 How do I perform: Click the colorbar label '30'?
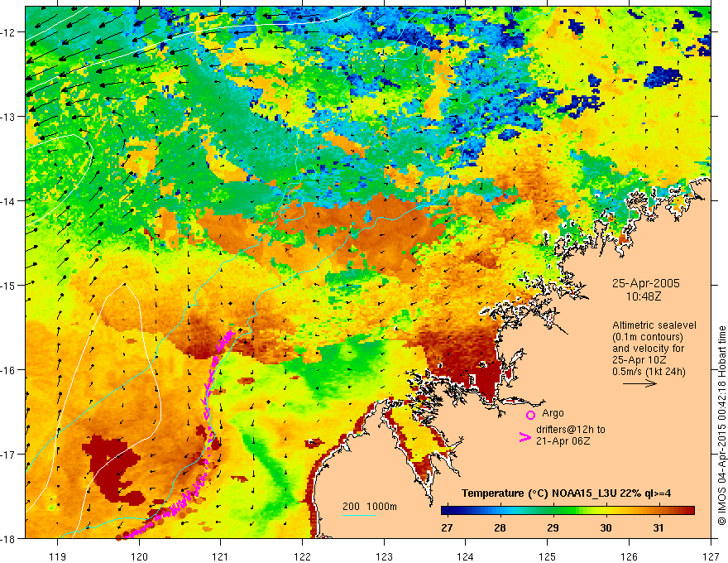tap(606, 528)
